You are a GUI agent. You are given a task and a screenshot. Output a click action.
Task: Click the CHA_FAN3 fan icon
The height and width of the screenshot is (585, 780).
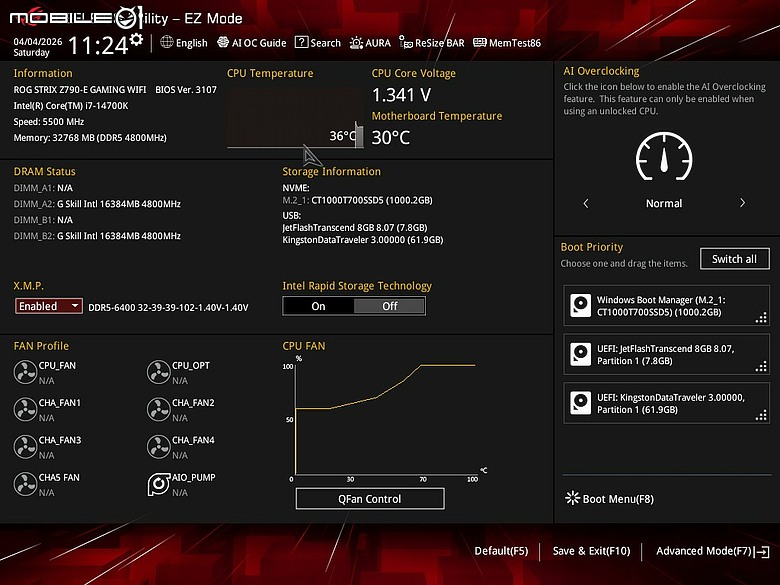[25, 447]
